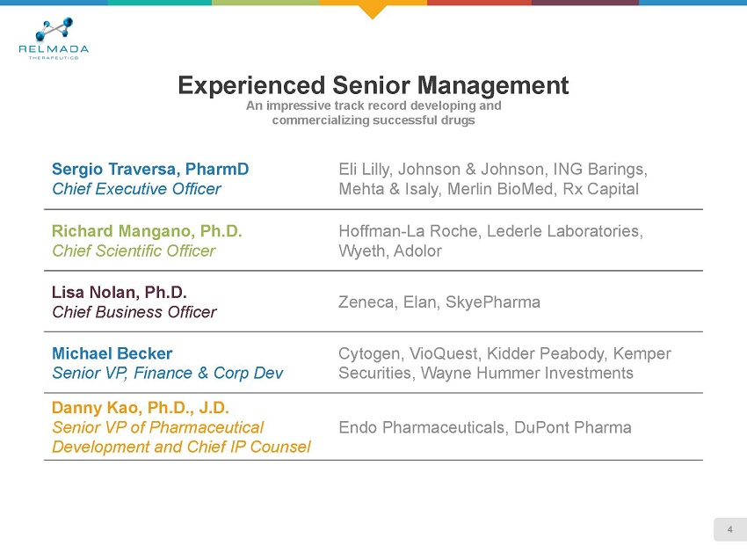Select the name Danny Kao, Ph.D., J.D.

point(140,408)
